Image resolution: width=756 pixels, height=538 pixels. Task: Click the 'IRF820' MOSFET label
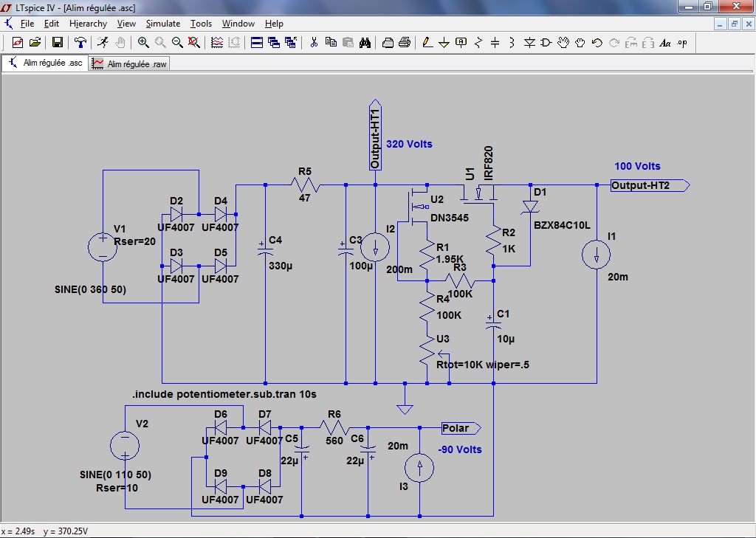(x=489, y=163)
